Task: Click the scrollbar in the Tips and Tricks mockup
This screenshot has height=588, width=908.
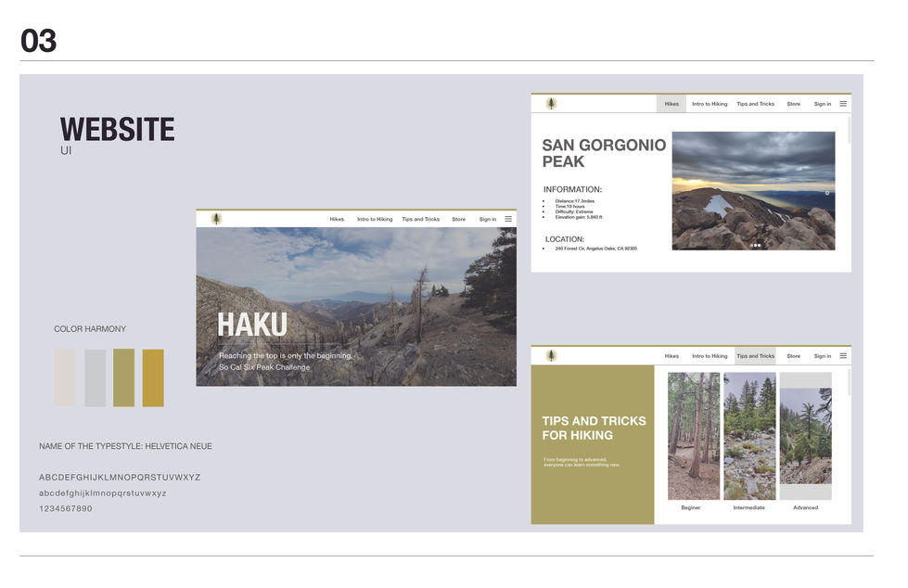Action: coord(849,382)
